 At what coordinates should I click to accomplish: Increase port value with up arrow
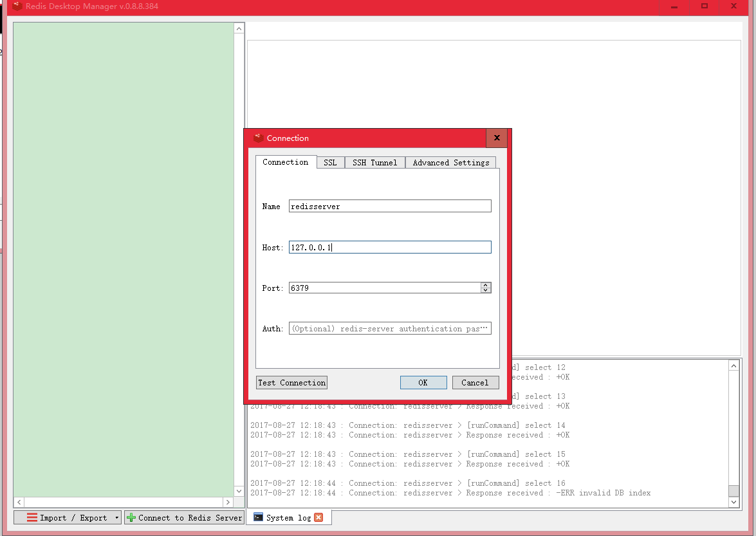(486, 285)
